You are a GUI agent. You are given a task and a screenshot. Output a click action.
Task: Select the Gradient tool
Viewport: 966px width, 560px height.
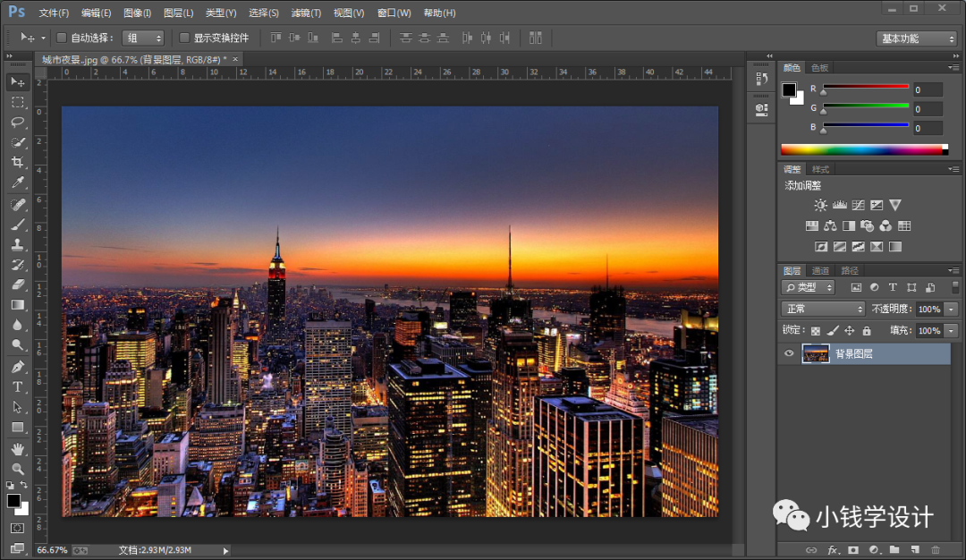pyautogui.click(x=18, y=305)
